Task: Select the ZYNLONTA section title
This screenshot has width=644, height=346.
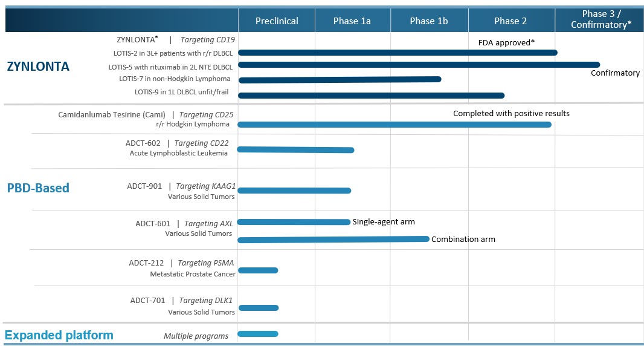Action: click(x=38, y=67)
